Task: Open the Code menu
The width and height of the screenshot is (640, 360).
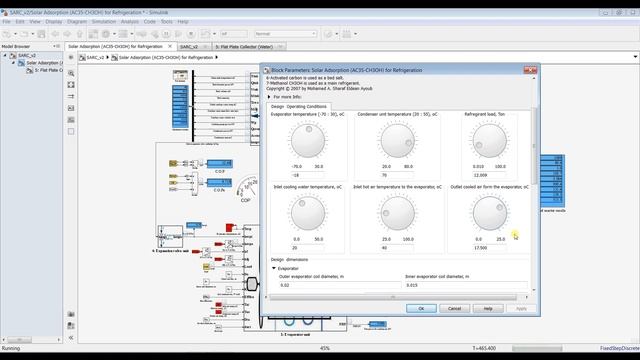Action: click(149, 22)
